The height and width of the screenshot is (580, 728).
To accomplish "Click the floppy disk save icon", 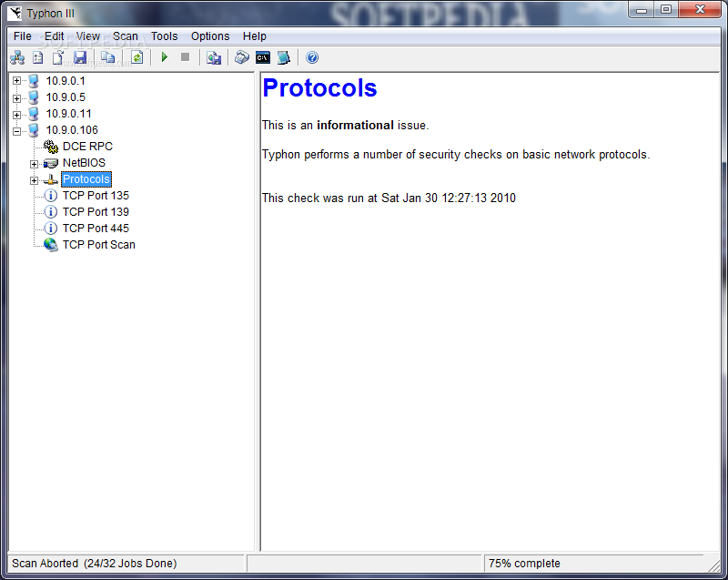I will (x=80, y=57).
